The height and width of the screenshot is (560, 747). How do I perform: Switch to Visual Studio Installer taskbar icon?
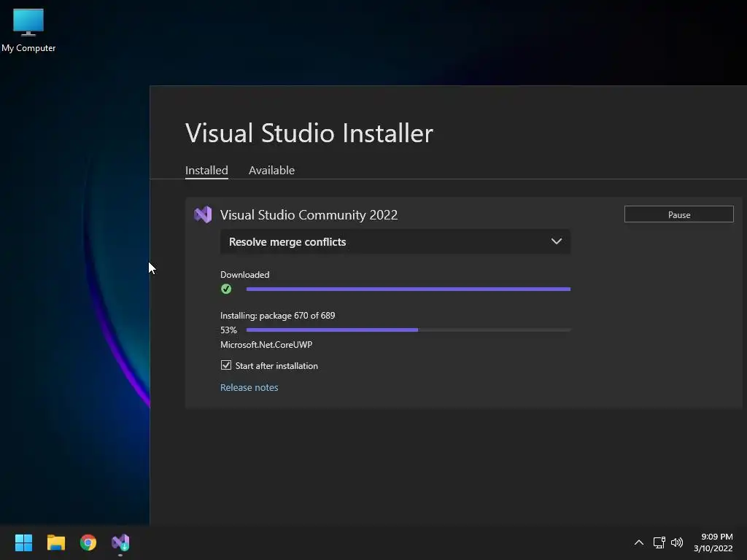pos(120,542)
